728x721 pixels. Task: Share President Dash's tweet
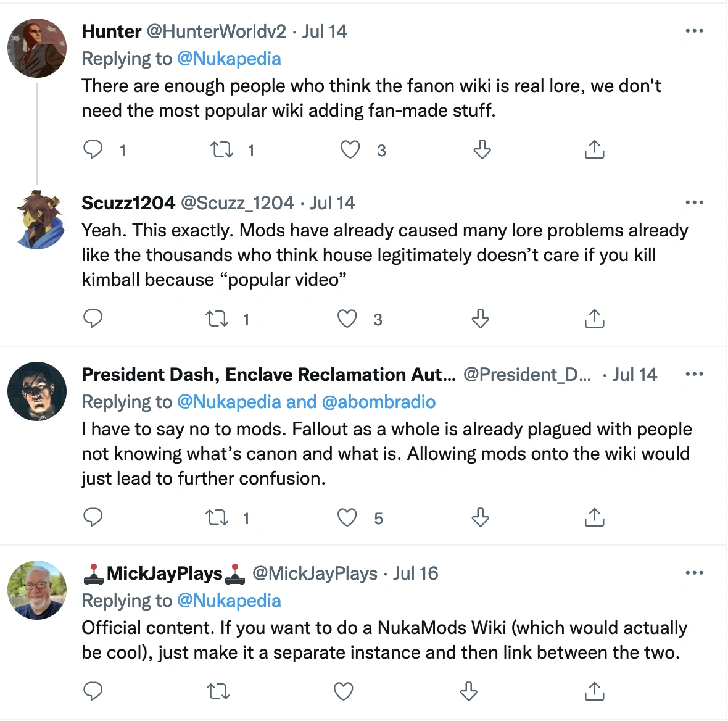pyautogui.click(x=594, y=518)
